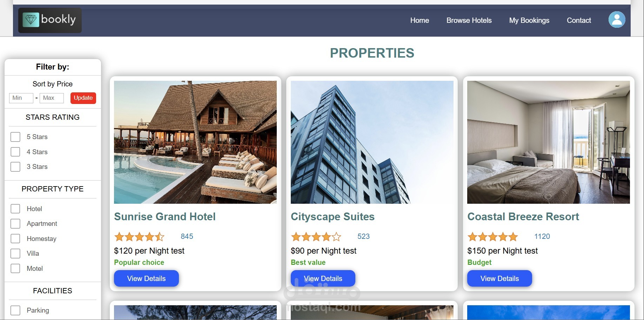The image size is (644, 320).
Task: Click Coastal Breeze Resort star rating
Action: [492, 237]
